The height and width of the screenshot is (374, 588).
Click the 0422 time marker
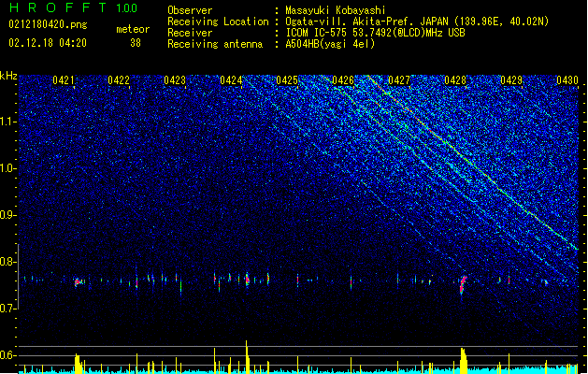119,80
